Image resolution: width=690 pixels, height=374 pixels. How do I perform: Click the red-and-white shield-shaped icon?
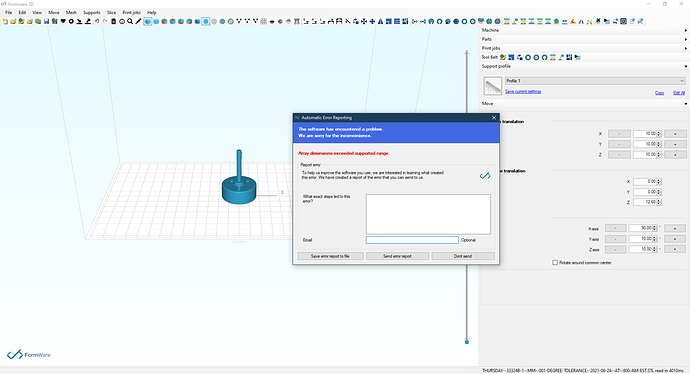481,21
